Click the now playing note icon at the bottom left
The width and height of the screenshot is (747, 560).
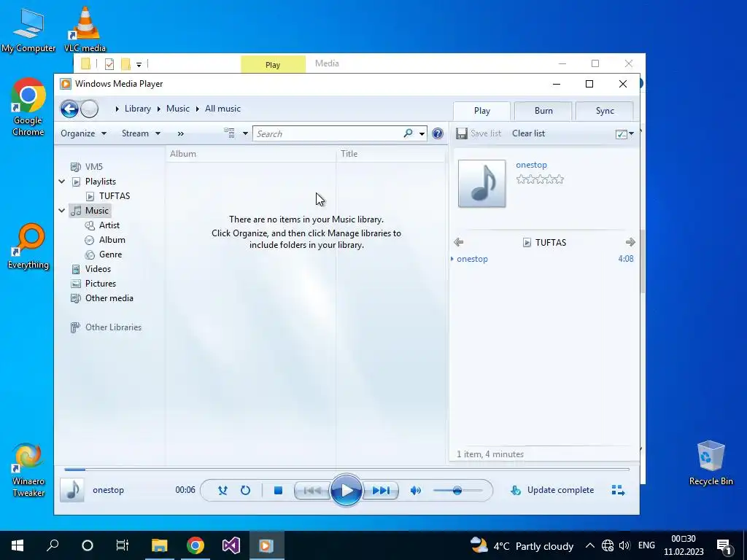click(x=72, y=490)
